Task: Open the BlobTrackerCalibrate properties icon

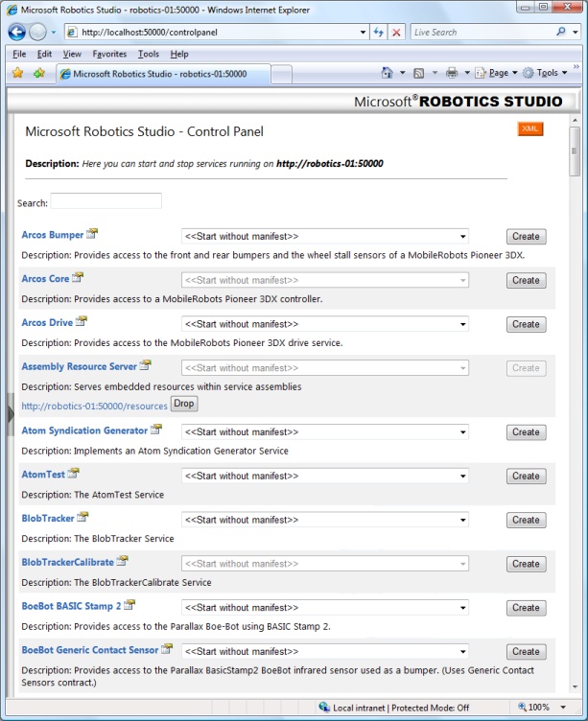Action: (x=123, y=561)
